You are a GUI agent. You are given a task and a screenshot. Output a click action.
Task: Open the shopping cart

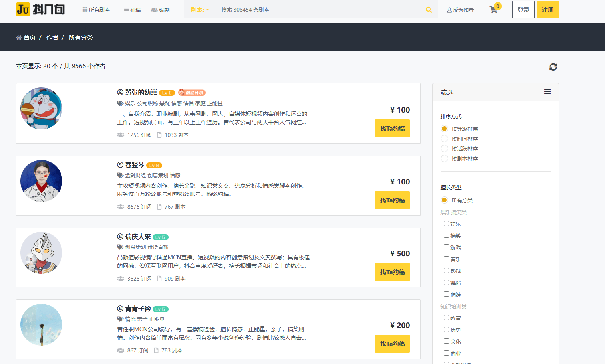(x=494, y=10)
